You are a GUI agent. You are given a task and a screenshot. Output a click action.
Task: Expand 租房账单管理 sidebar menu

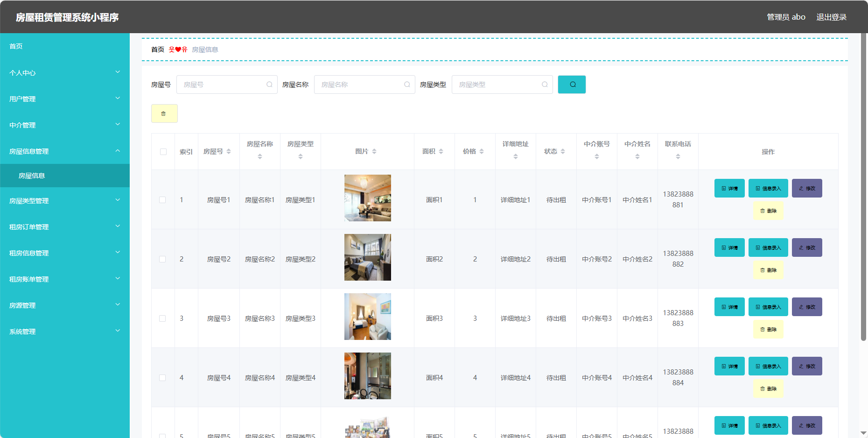[x=65, y=279]
